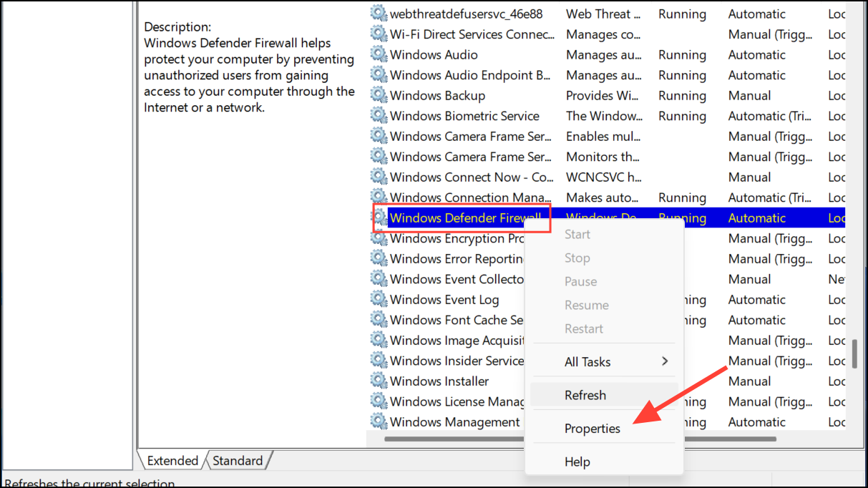Select the Windows Biometric Service name
This screenshot has width=868, height=488.
click(464, 116)
